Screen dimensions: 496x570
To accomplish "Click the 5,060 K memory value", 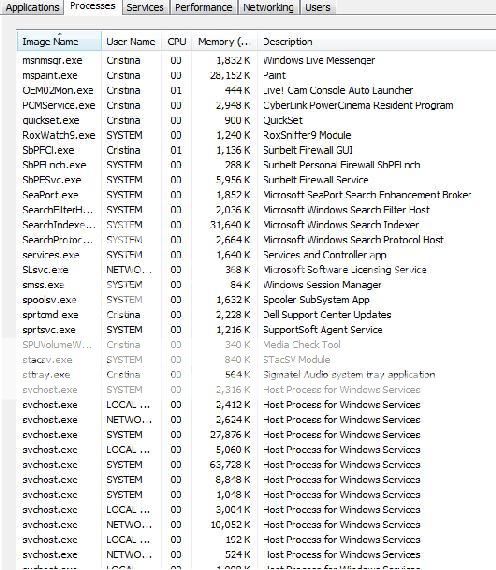I will tap(233, 450).
